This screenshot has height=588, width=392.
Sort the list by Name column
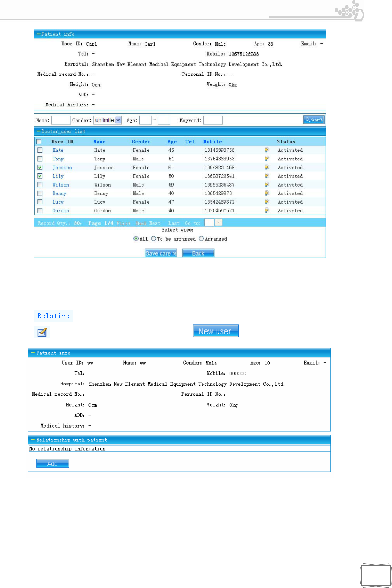tap(99, 141)
